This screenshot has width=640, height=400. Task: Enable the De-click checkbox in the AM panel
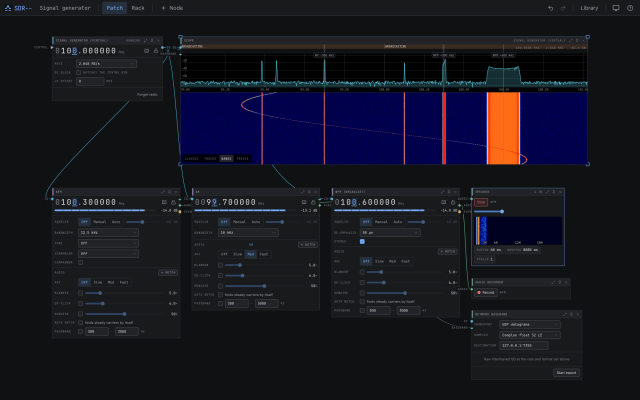tap(220, 276)
